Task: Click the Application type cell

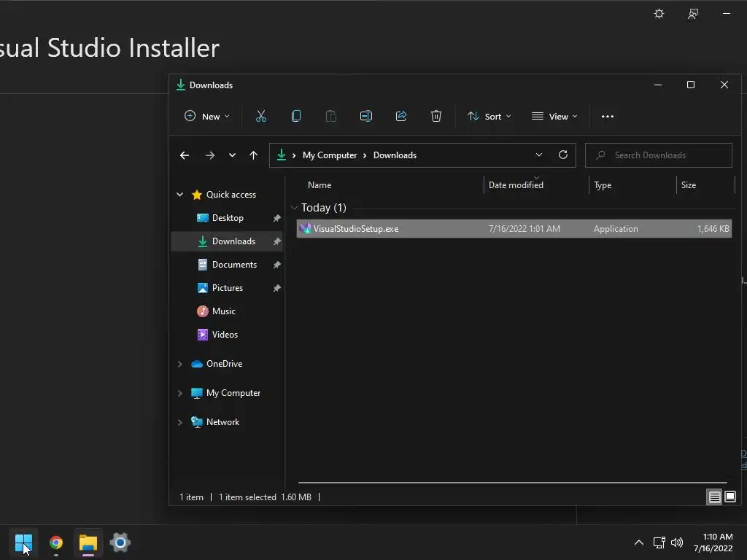Action: coord(616,228)
